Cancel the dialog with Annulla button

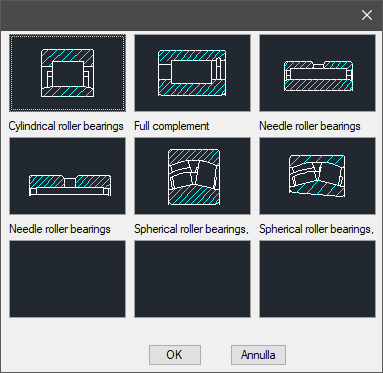pyautogui.click(x=258, y=355)
